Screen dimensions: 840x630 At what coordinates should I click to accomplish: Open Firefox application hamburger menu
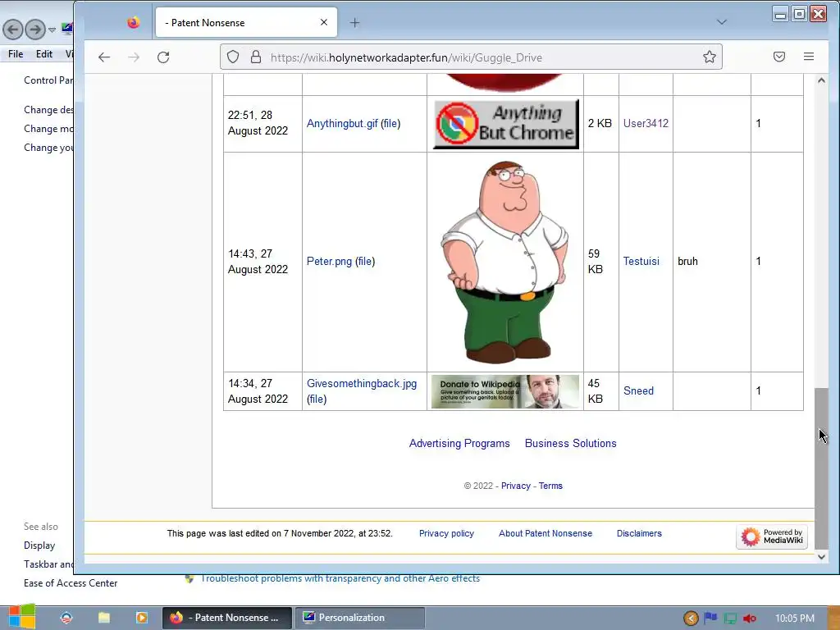tap(808, 57)
